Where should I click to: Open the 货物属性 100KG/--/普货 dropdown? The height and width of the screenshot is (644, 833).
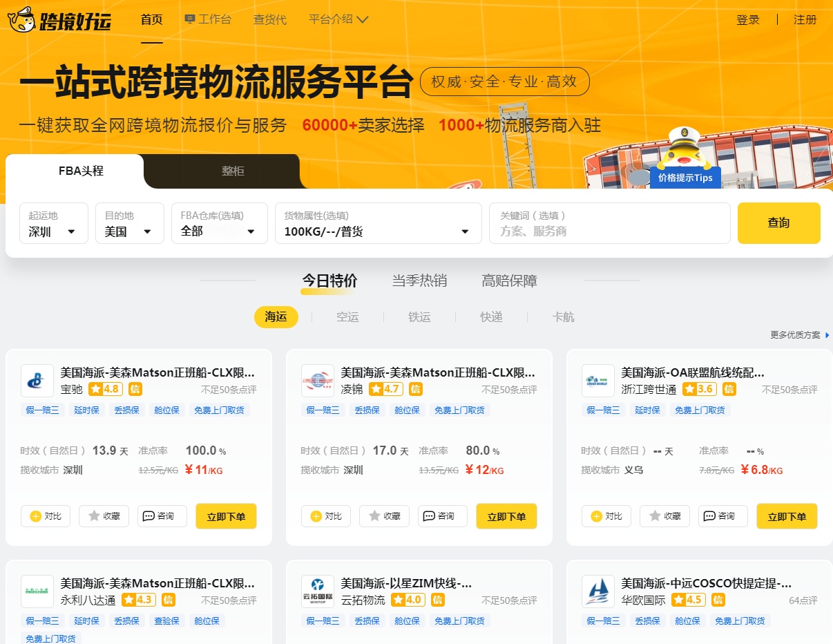click(x=379, y=223)
